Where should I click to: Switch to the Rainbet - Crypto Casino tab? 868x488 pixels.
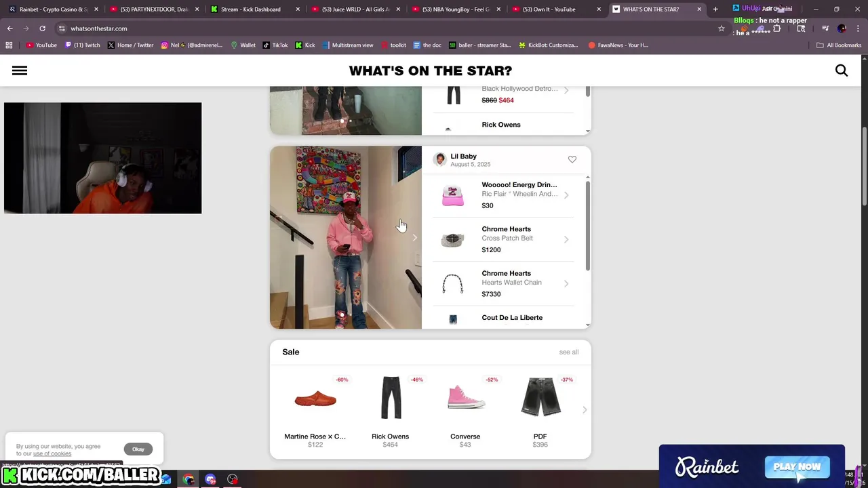tap(54, 9)
